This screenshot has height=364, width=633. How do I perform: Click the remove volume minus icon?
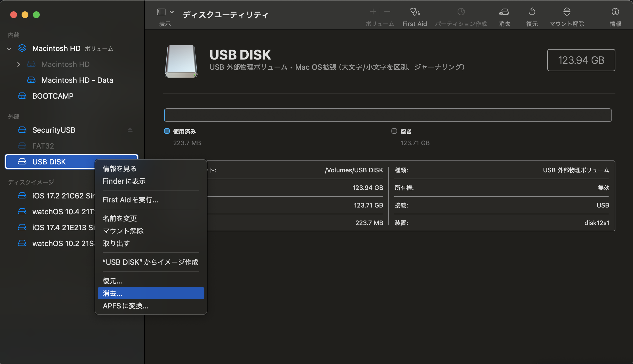[x=387, y=12]
